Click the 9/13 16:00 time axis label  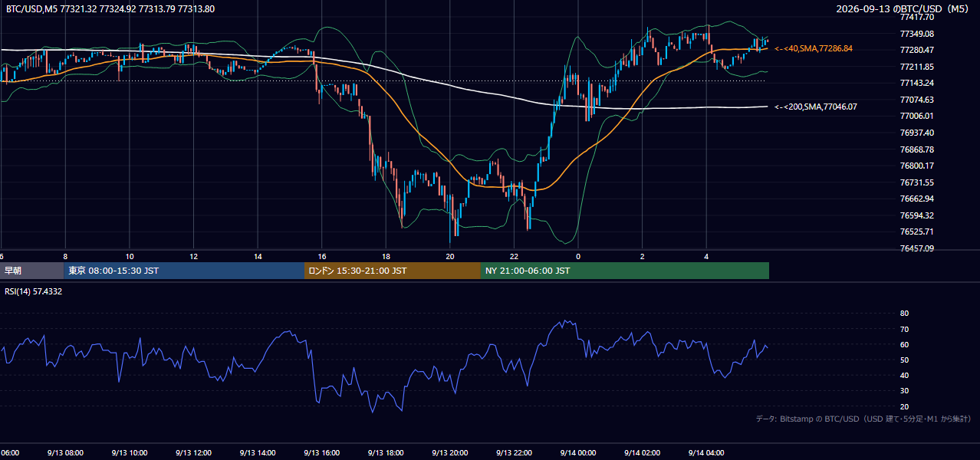coord(321,453)
